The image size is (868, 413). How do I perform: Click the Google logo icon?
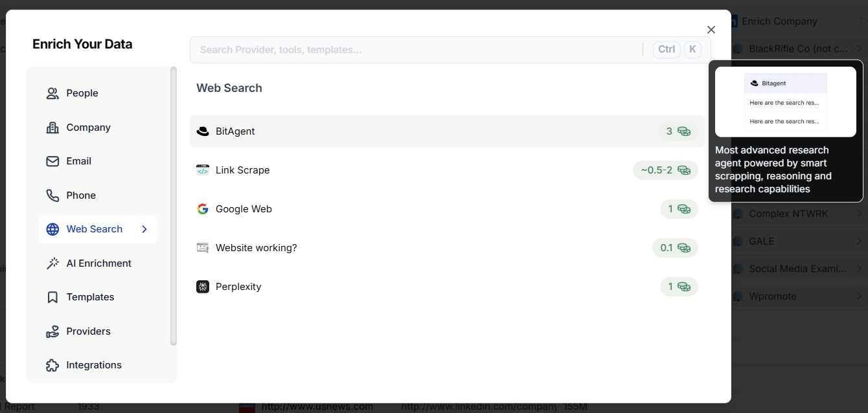(x=203, y=209)
